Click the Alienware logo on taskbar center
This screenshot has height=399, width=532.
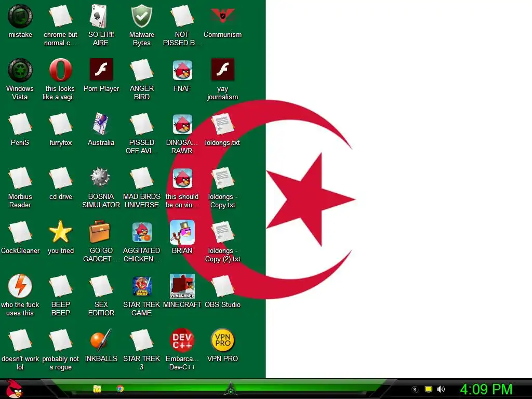click(x=231, y=389)
